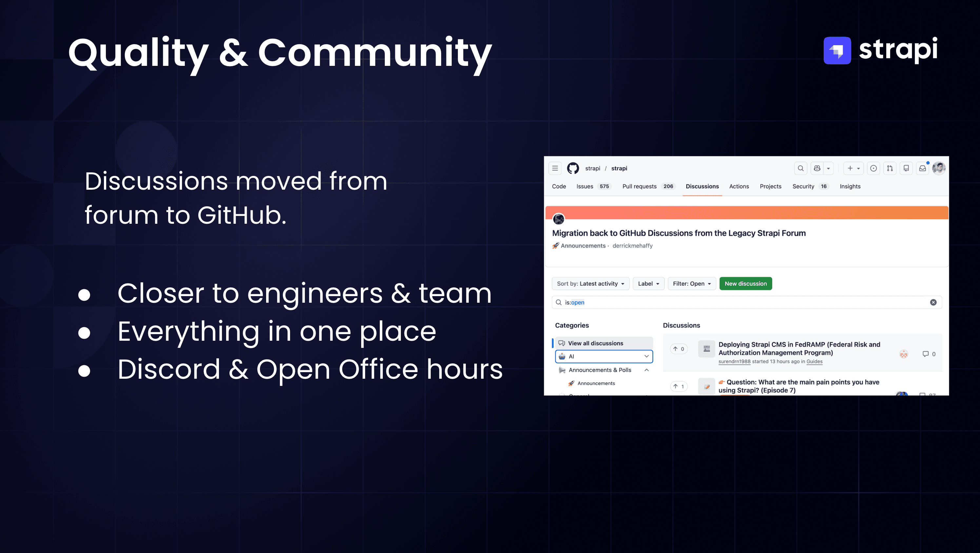Open the Filter: Open dropdown
The width and height of the screenshot is (980, 553).
coord(692,284)
